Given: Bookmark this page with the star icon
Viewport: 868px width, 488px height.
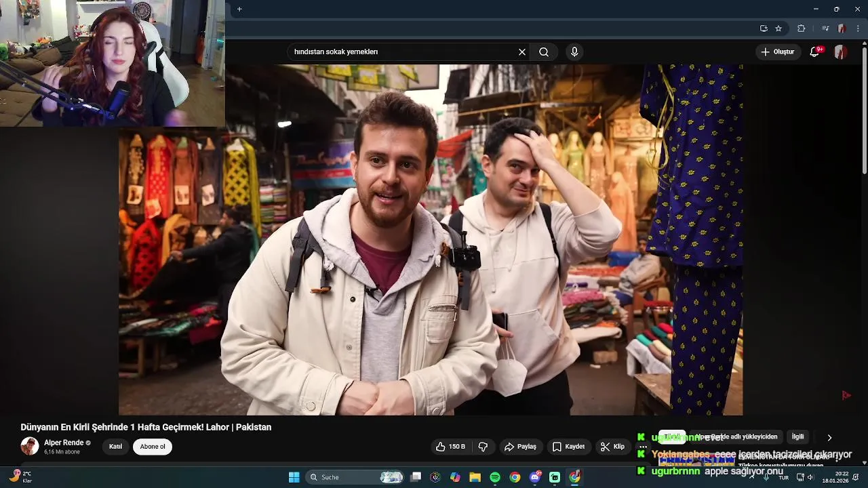Looking at the screenshot, I should [778, 28].
